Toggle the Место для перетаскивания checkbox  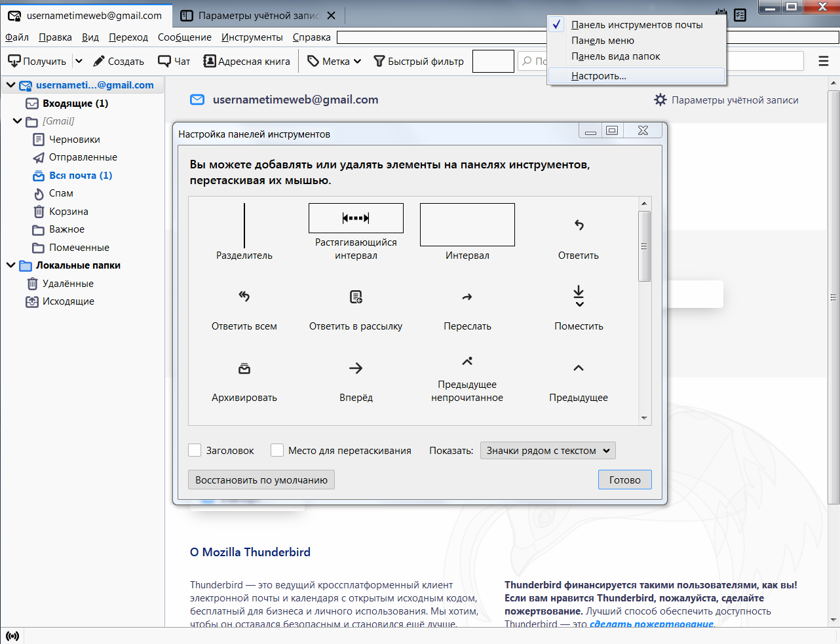pos(277,450)
